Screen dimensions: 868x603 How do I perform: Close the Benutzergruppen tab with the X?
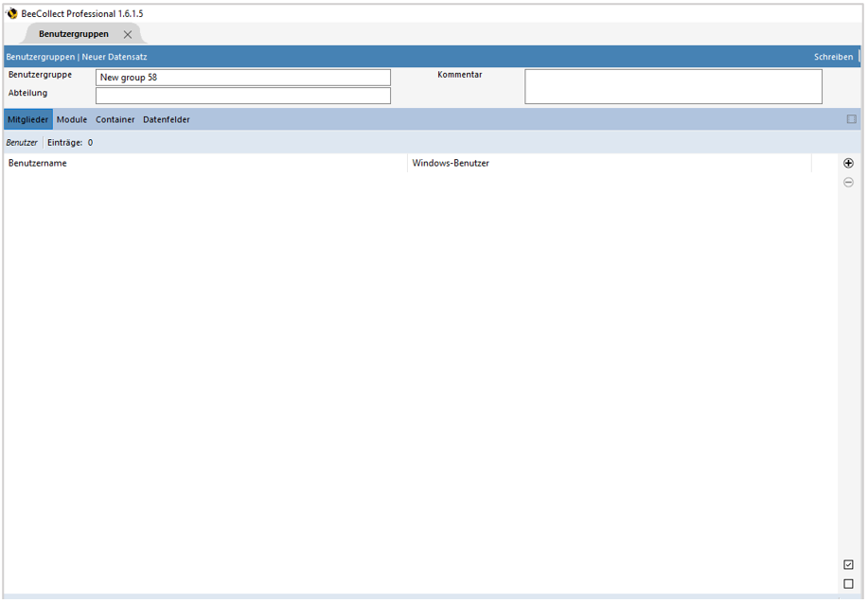(128, 33)
